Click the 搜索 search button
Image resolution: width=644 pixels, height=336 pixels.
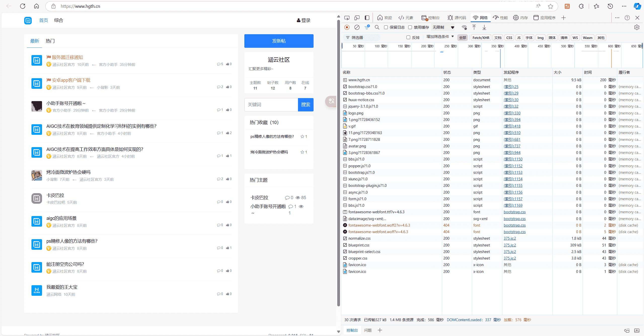[x=306, y=105]
